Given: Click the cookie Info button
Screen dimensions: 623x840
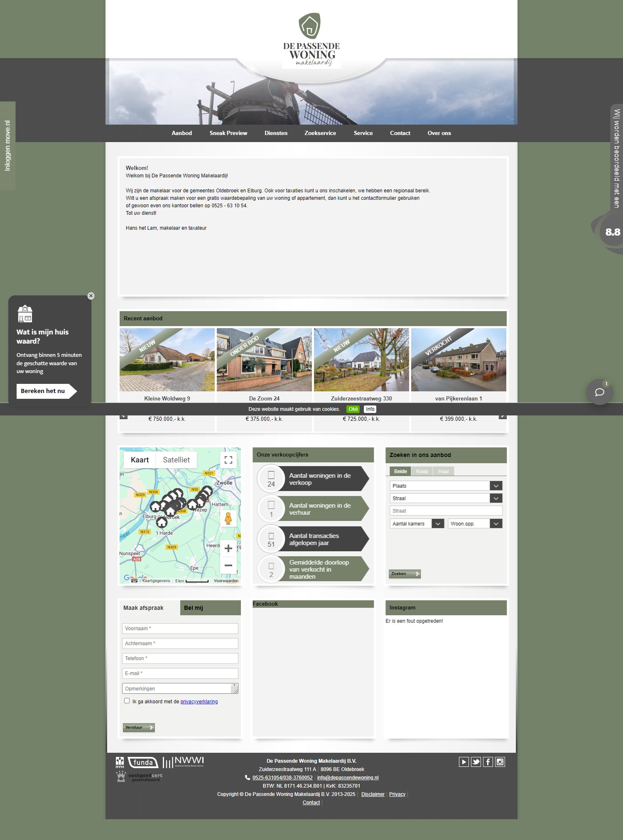Looking at the screenshot, I should point(370,409).
